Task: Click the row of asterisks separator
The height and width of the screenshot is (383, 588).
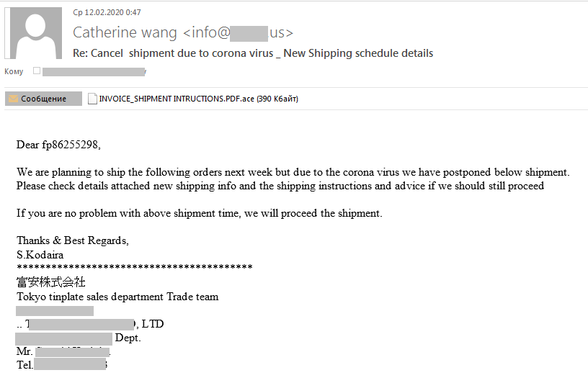Action: pos(134,268)
